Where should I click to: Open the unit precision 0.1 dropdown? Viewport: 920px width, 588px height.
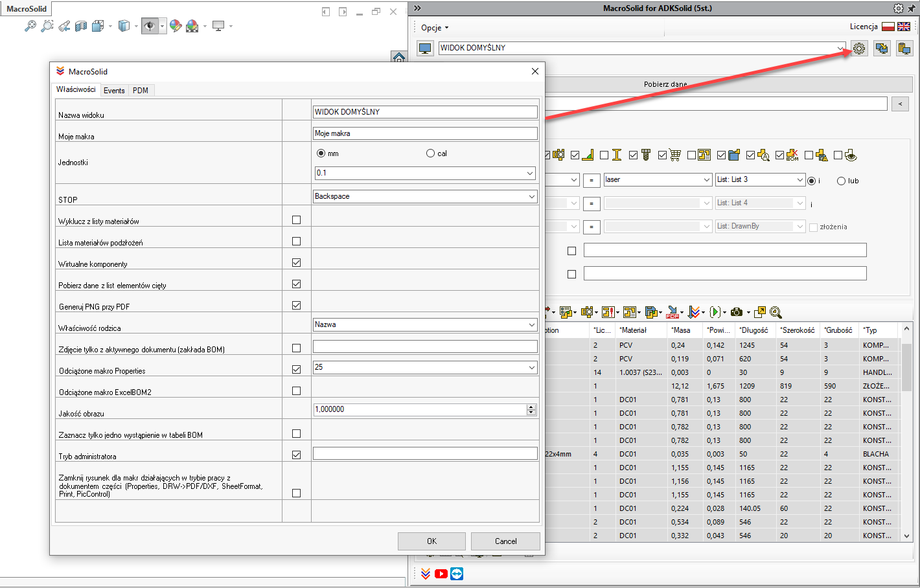point(425,173)
